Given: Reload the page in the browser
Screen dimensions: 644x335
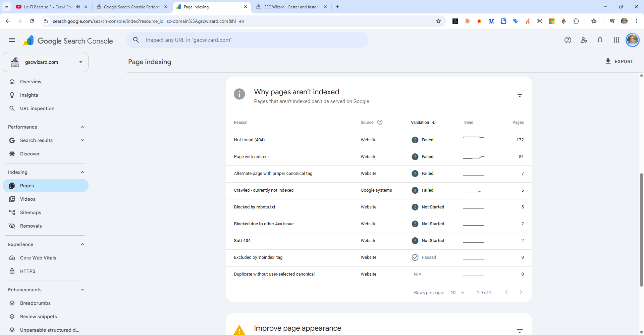Looking at the screenshot, I should point(32,21).
